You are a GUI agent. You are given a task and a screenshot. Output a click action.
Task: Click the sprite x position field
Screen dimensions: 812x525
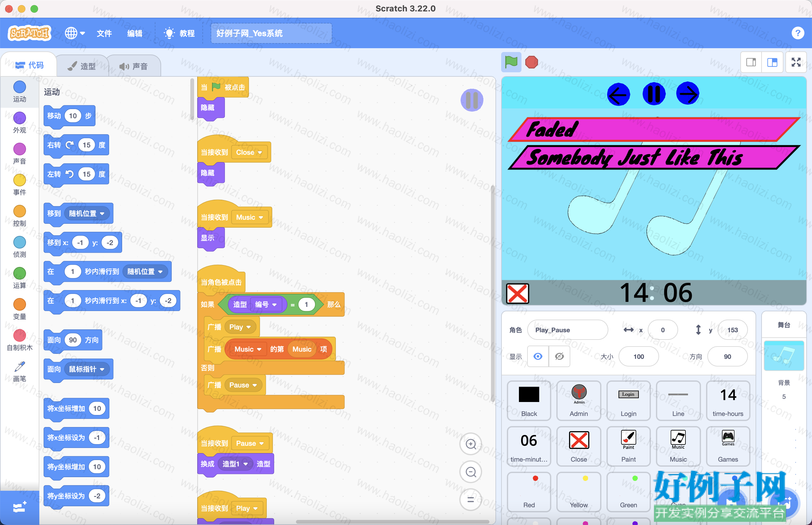click(x=662, y=330)
